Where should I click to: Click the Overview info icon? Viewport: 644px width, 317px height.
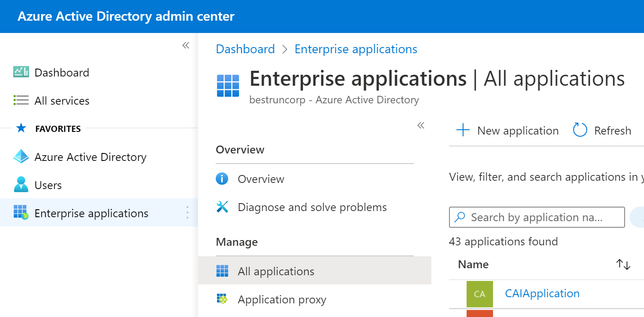click(x=222, y=179)
